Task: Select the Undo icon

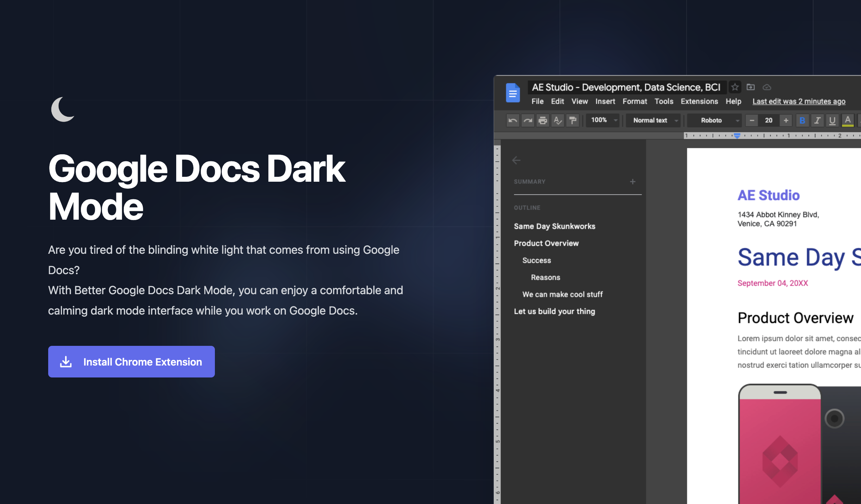Action: tap(512, 120)
